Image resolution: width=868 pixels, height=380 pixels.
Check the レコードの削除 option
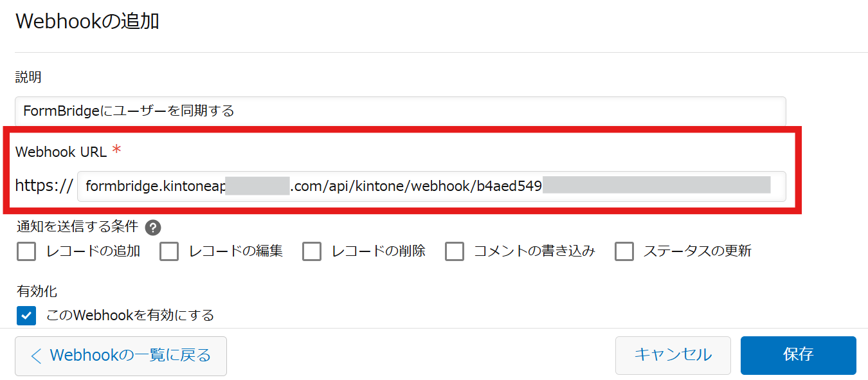point(312,251)
